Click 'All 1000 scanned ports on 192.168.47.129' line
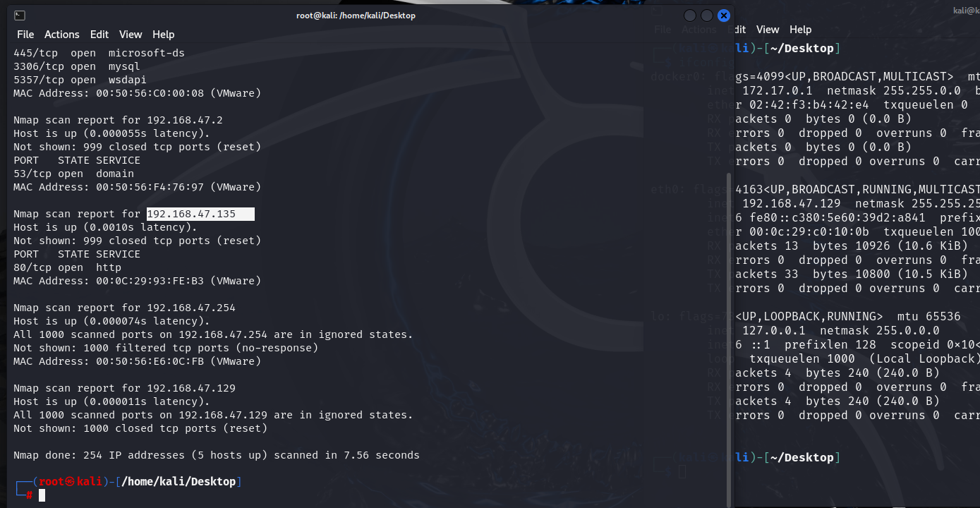The image size is (980, 508). click(x=213, y=415)
